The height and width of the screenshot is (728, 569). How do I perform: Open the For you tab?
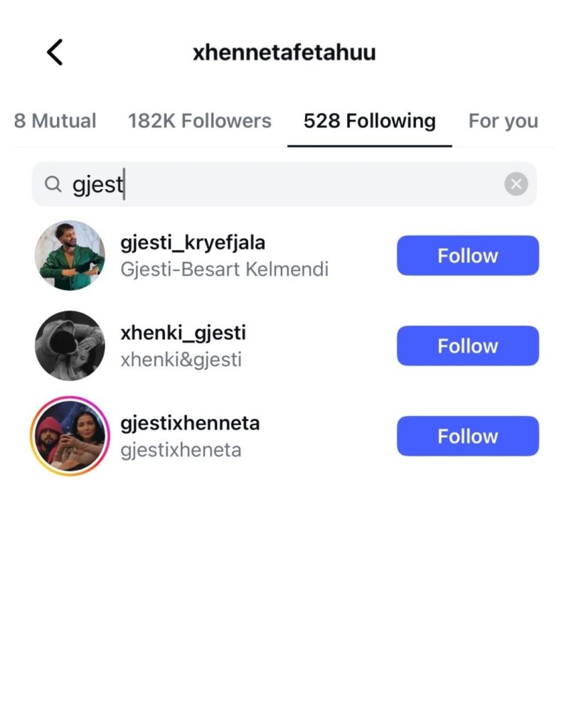point(503,121)
